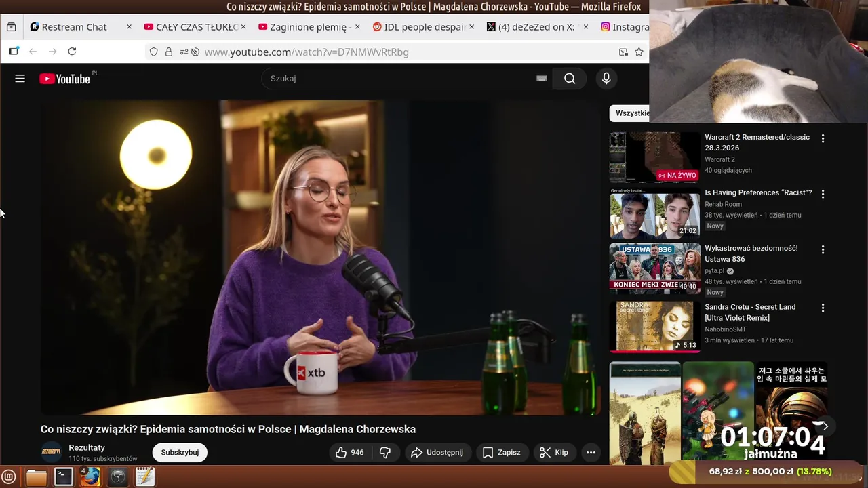Open site permissions icon in address bar
868x488 pixels.
tap(184, 52)
